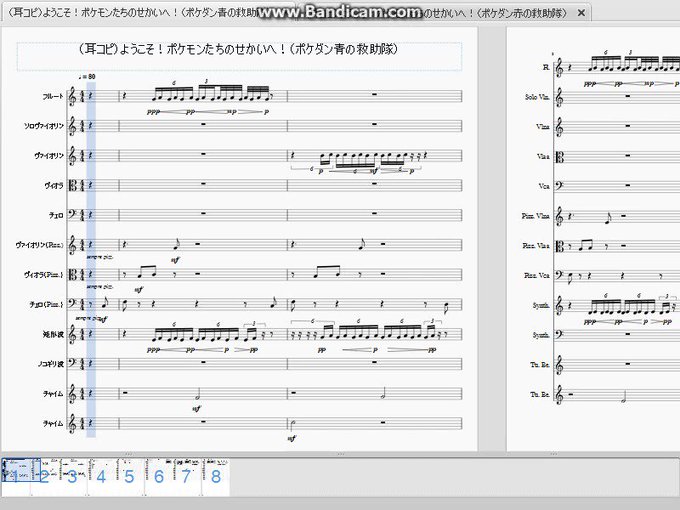The image size is (680, 510).
Task: Open page 1 in the navigator
Action: 16,476
